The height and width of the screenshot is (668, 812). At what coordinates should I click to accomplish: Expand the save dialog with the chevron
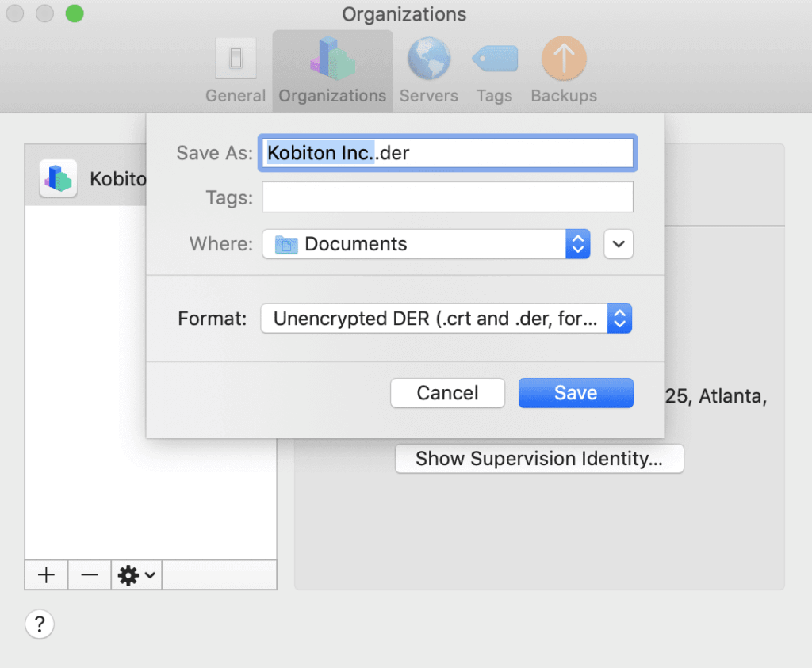click(619, 244)
